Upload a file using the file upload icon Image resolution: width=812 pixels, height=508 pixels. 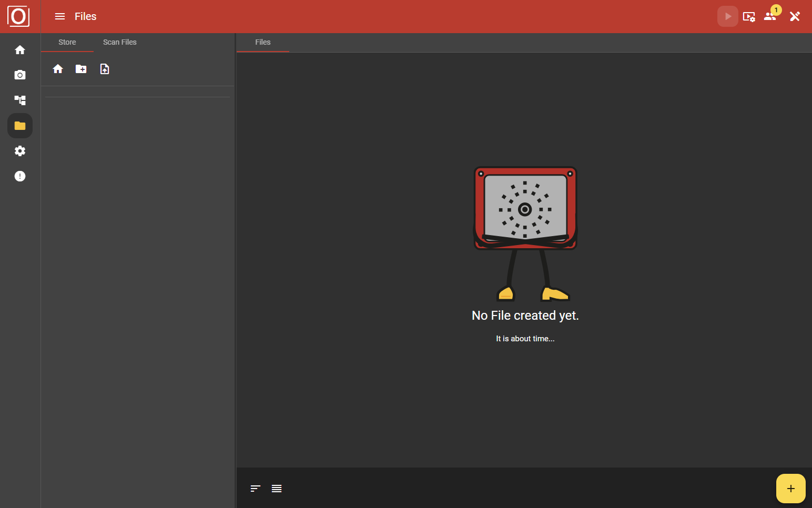pyautogui.click(x=104, y=68)
